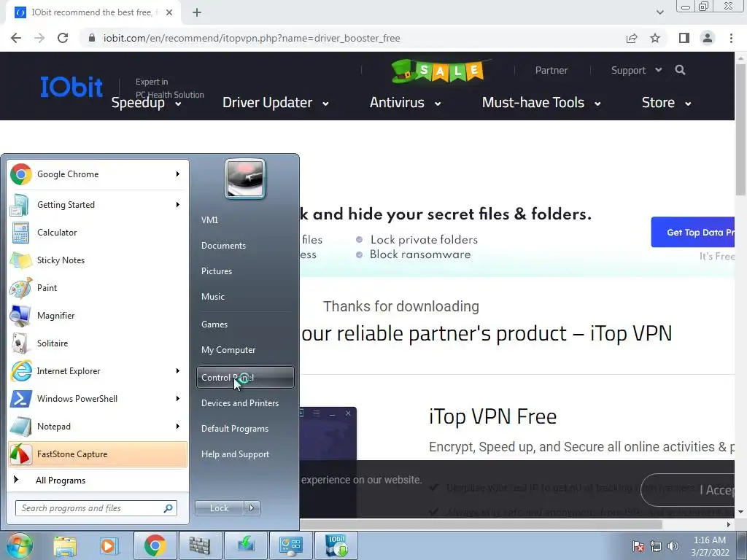This screenshot has width=747, height=560.
Task: Open Pictures folder from Start menu
Action: 217,271
